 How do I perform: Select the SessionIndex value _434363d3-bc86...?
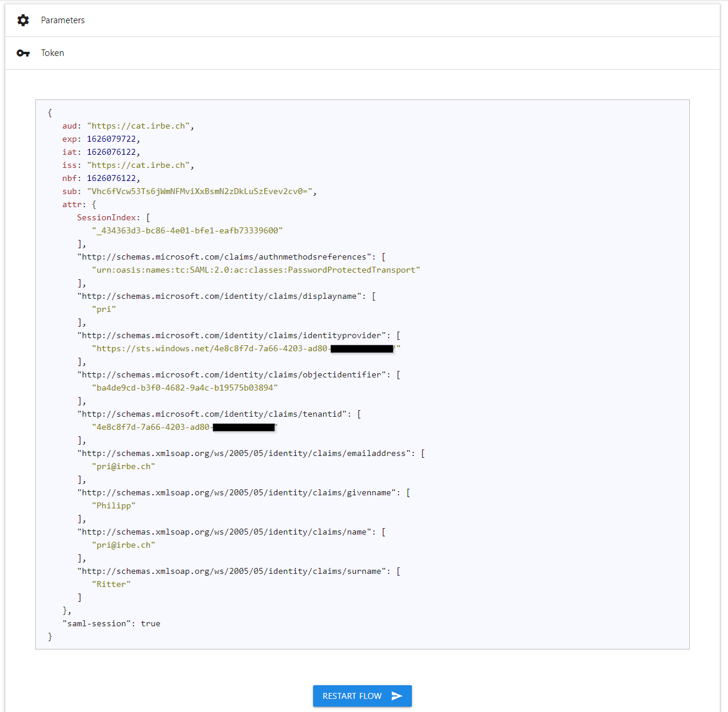pyautogui.click(x=188, y=230)
